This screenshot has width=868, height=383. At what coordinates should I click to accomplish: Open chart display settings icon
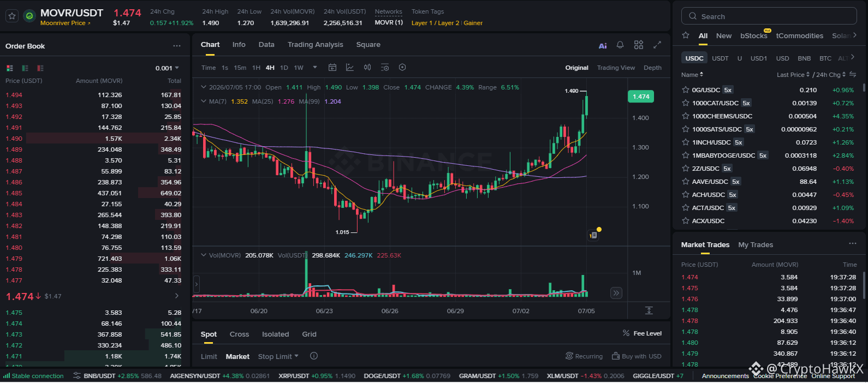point(385,68)
